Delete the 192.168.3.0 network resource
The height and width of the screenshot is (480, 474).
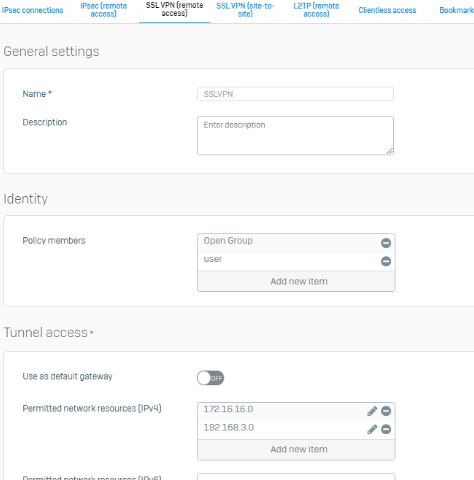point(386,429)
